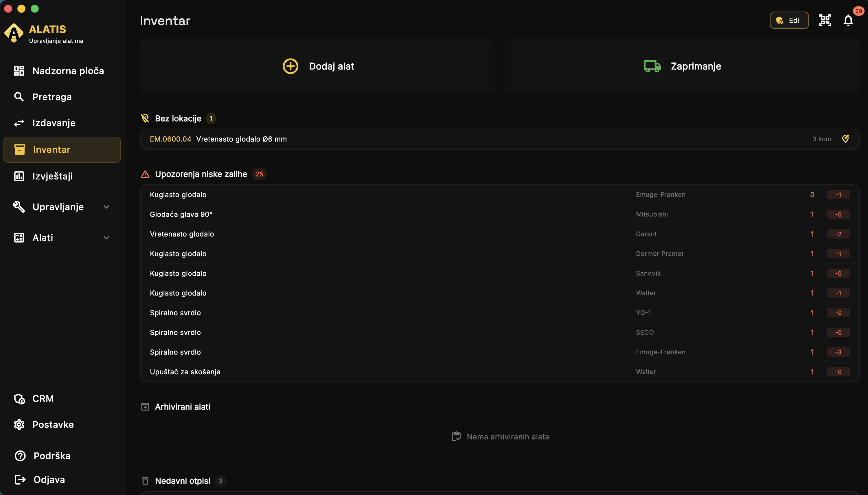Click the Upravljanje wrench icon
868x495 pixels.
coord(19,207)
